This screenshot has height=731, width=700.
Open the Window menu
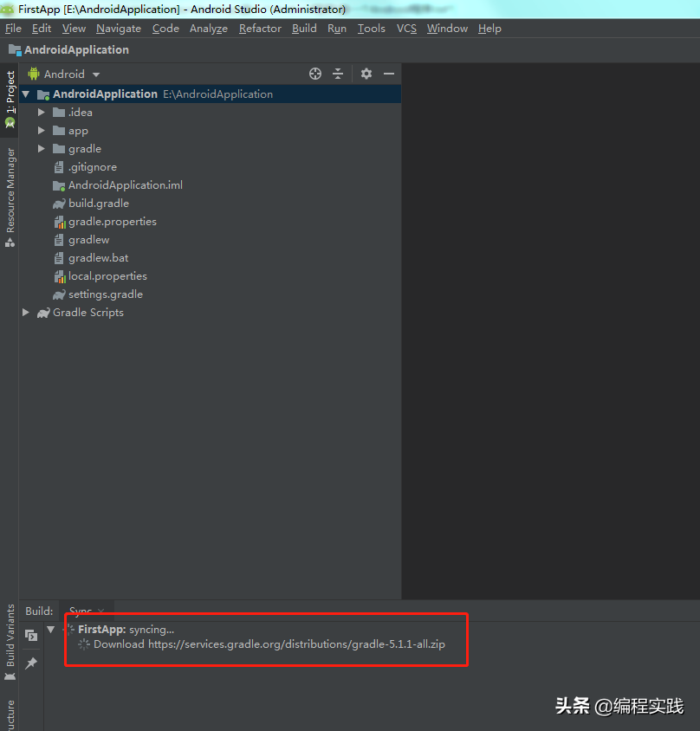[447, 29]
